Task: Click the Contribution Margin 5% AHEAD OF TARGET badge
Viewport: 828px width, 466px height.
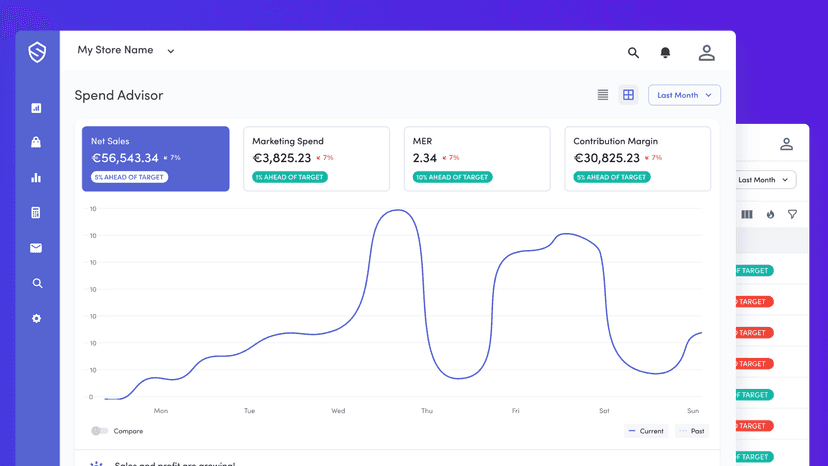Action: click(x=611, y=177)
